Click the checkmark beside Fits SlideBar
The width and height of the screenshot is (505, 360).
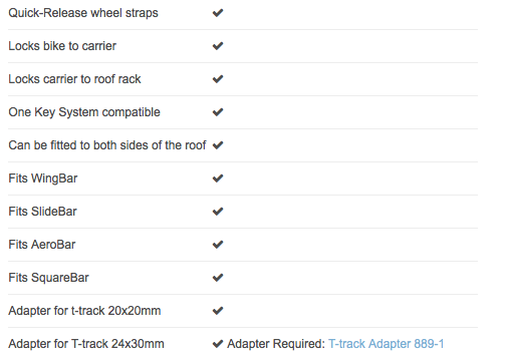(218, 211)
